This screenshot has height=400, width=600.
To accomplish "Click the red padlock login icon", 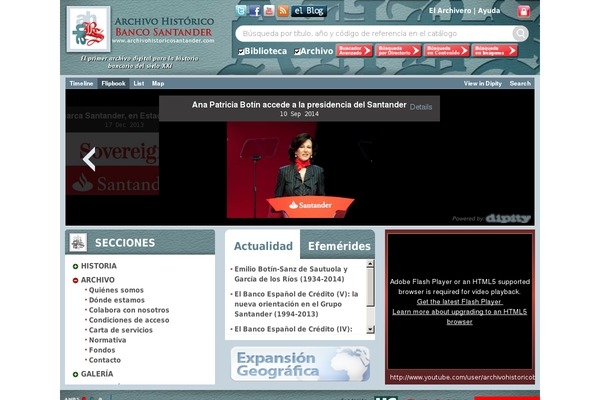I will coord(524,11).
